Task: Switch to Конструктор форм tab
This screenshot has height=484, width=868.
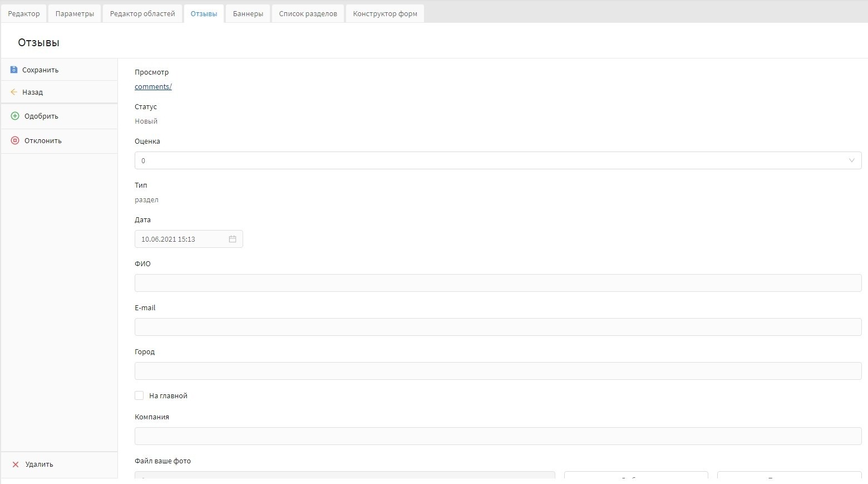Action: [385, 13]
